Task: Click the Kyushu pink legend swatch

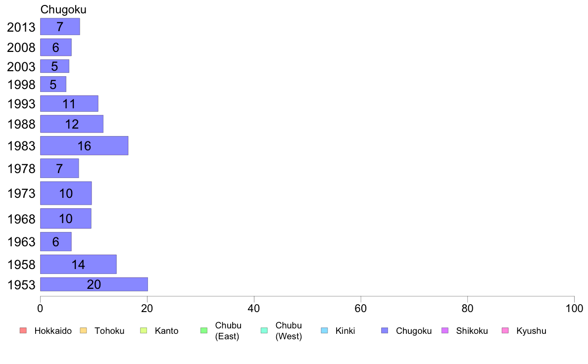Action: [x=505, y=330]
